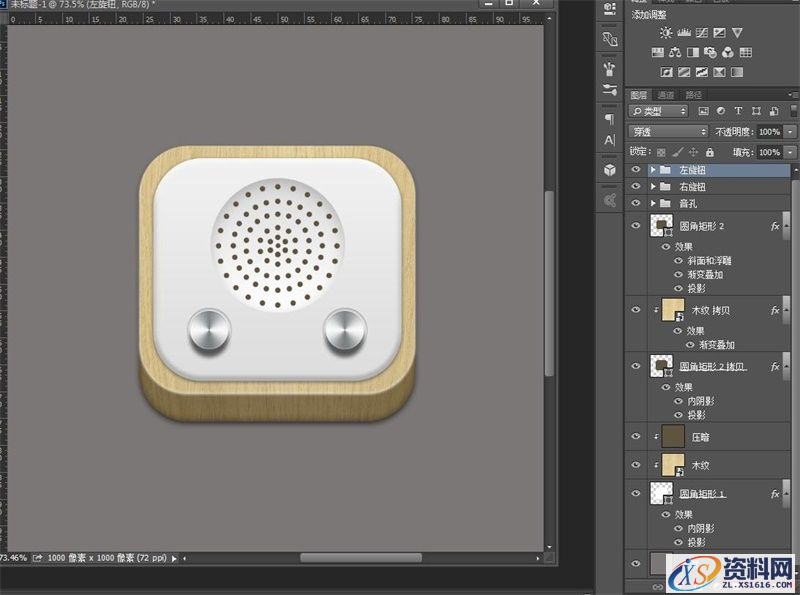The width and height of the screenshot is (800, 595).
Task: Click the horizontal canvas scrollbar
Action: 360,557
